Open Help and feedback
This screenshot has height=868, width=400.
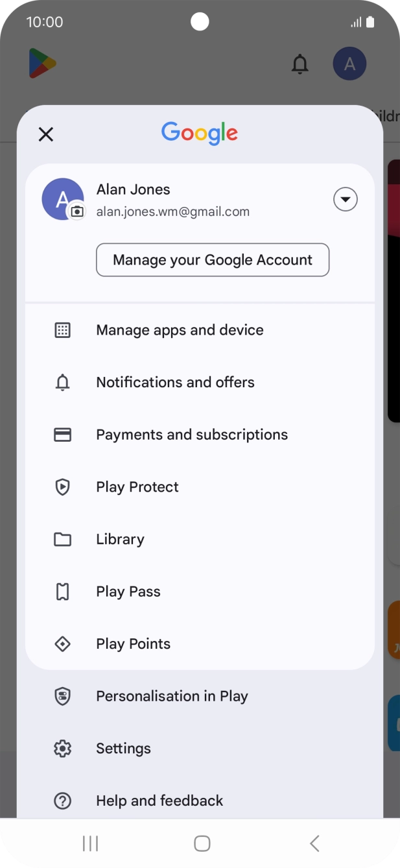(159, 801)
